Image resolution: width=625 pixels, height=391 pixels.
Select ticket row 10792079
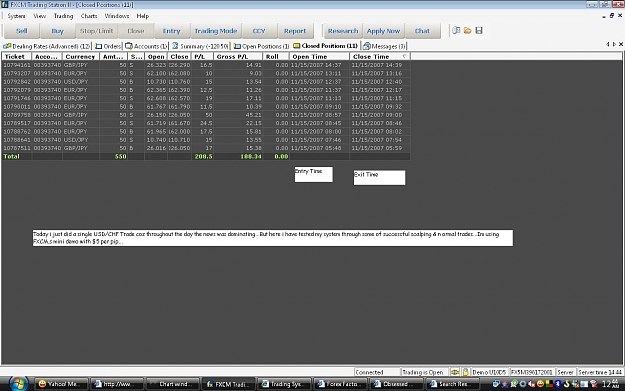click(206, 90)
